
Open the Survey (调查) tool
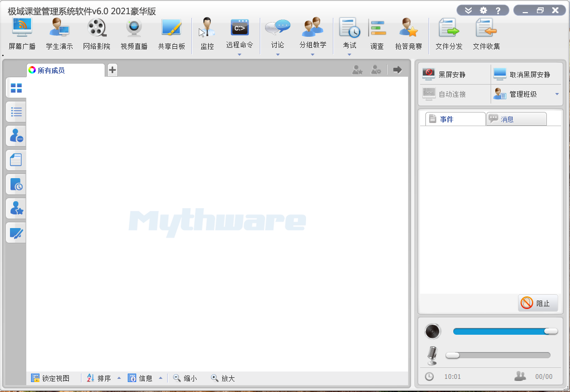pyautogui.click(x=377, y=34)
